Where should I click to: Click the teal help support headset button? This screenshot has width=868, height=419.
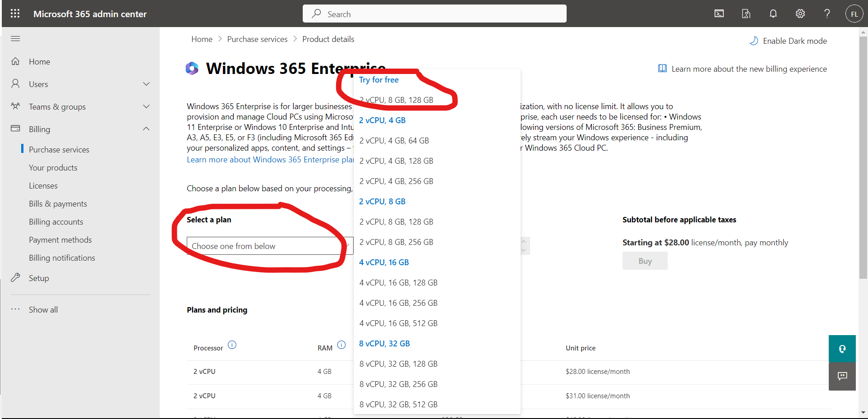click(842, 349)
